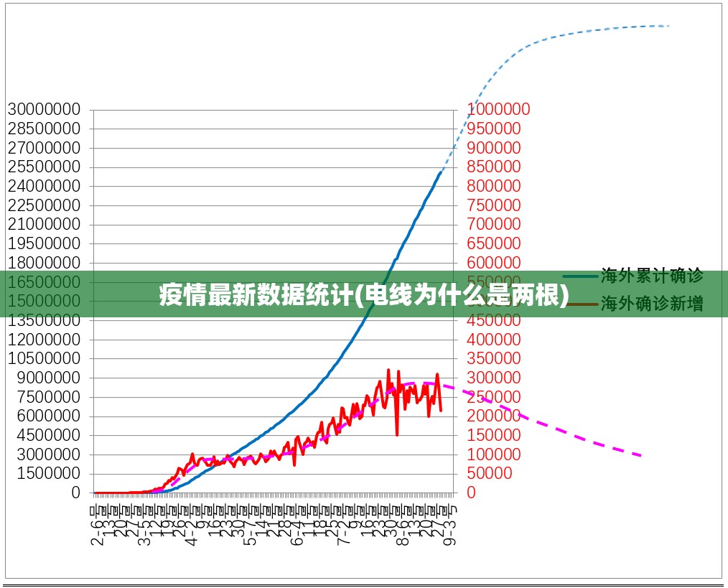Image resolution: width=728 pixels, height=588 pixels.
Task: Click the black axis value 1500000
Action: (49, 474)
